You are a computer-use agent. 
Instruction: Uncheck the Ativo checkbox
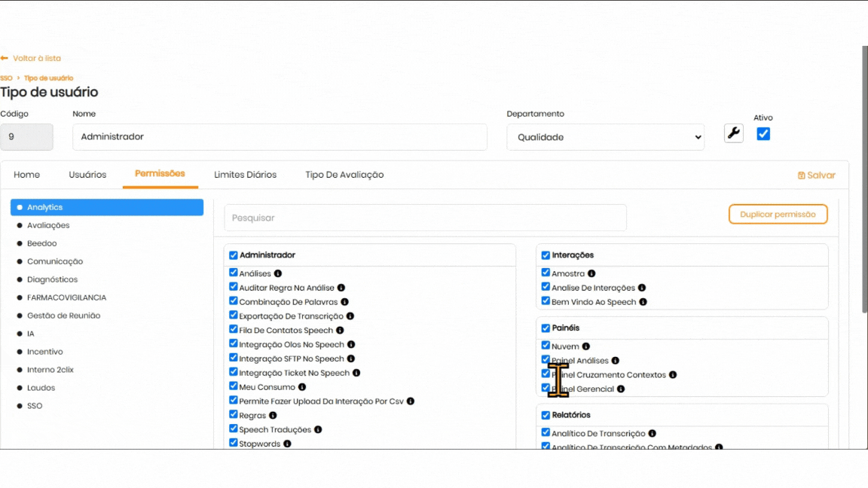pyautogui.click(x=763, y=134)
